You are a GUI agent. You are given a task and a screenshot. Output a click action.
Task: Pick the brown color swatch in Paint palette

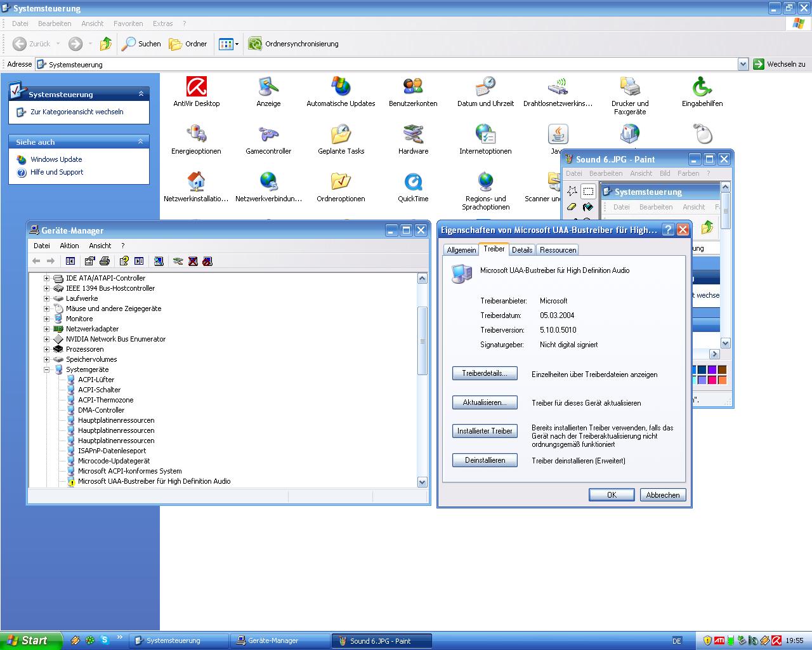(722, 369)
